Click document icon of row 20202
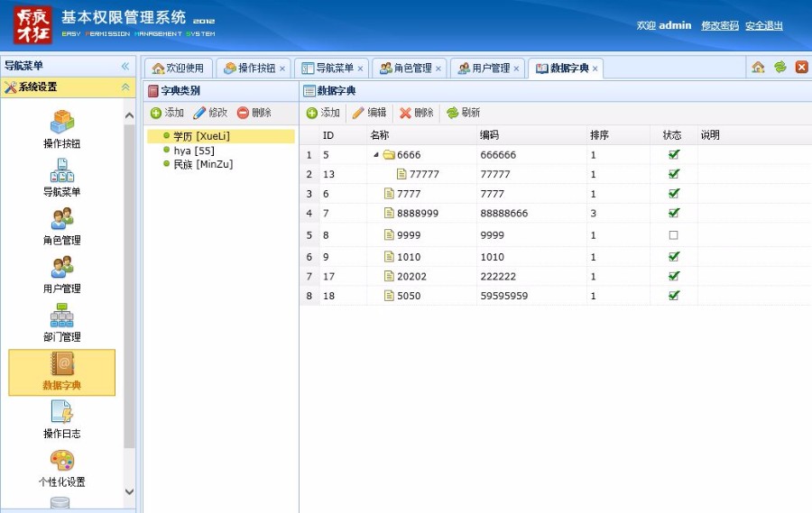Image resolution: width=812 pixels, height=513 pixels. (389, 276)
